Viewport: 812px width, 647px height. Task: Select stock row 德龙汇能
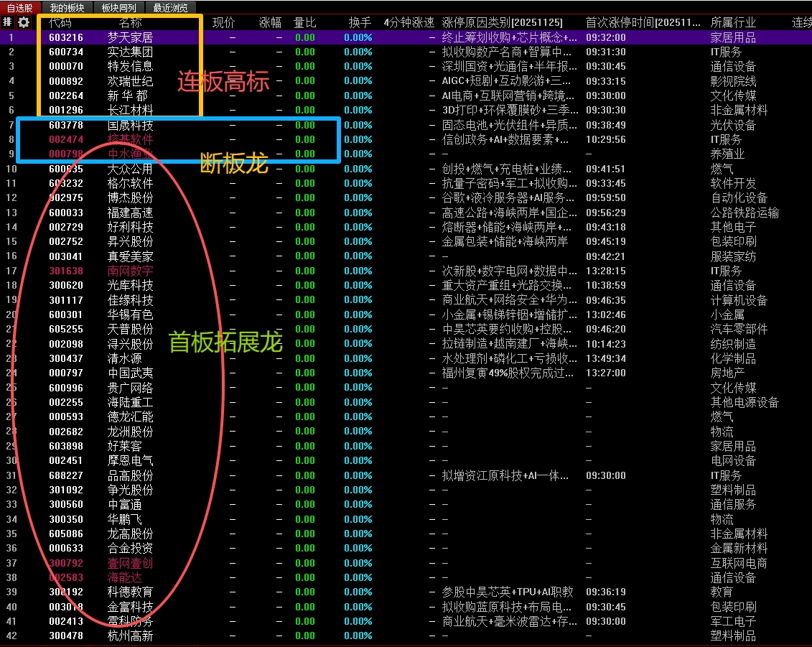click(x=406, y=416)
